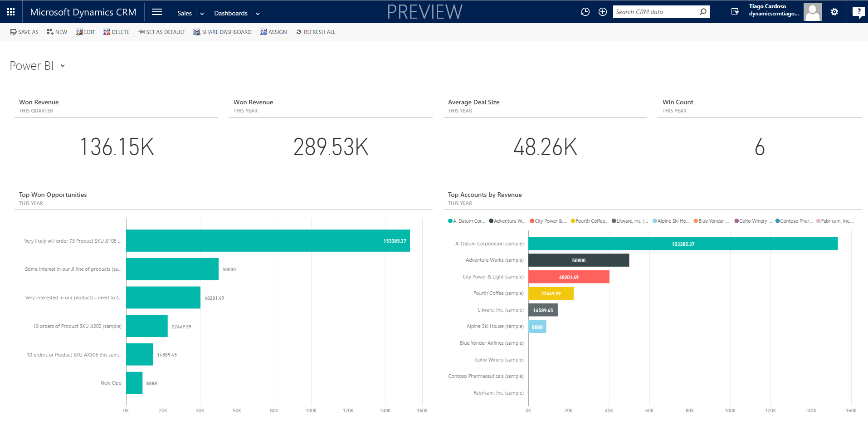Open the Dashboards menu item

(x=230, y=13)
